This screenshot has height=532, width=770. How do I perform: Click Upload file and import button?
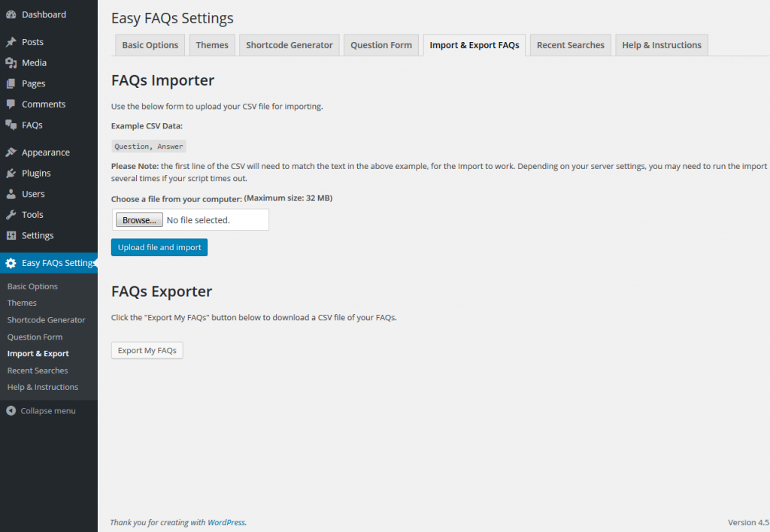[x=159, y=247]
